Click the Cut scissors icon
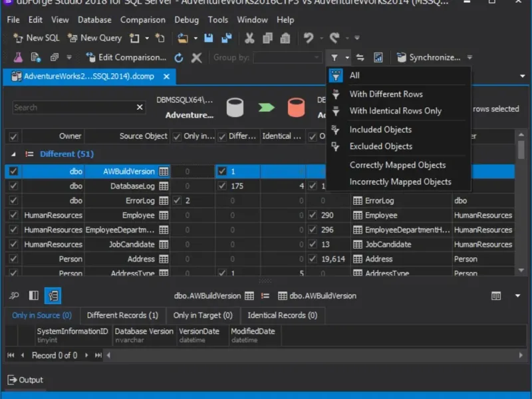The image size is (532, 399). (x=249, y=38)
